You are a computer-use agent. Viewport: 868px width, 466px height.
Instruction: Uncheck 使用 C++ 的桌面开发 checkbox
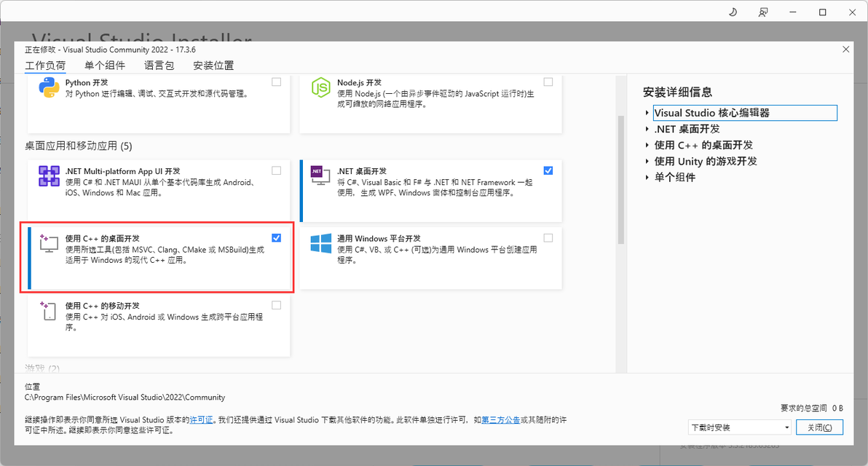[x=276, y=238]
